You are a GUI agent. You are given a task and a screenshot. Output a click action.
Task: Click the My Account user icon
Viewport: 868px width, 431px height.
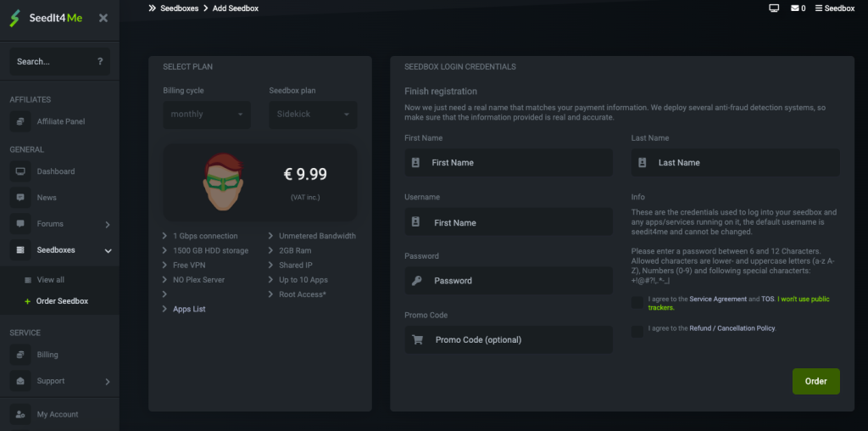20,414
